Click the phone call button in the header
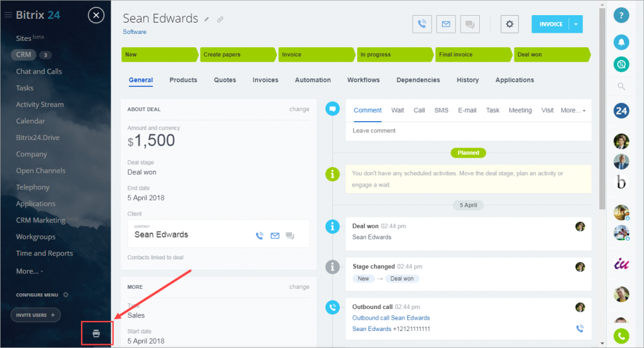The height and width of the screenshot is (348, 644). click(422, 24)
